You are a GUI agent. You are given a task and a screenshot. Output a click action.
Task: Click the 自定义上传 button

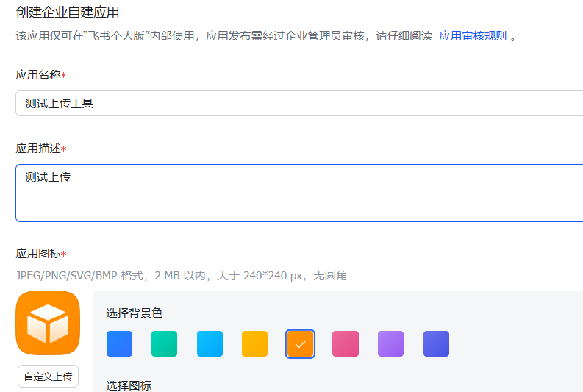pyautogui.click(x=48, y=377)
